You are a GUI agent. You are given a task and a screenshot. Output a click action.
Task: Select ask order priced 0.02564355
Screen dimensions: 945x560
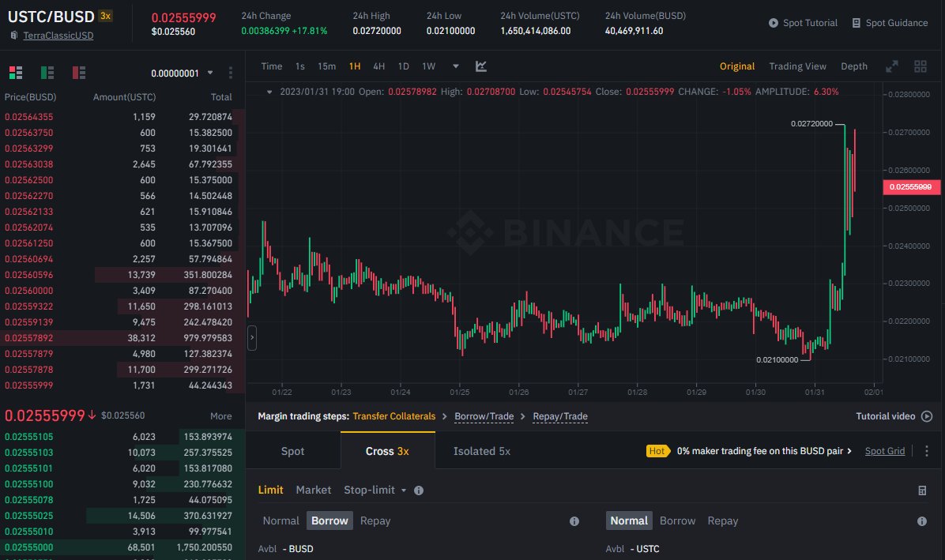click(122, 117)
